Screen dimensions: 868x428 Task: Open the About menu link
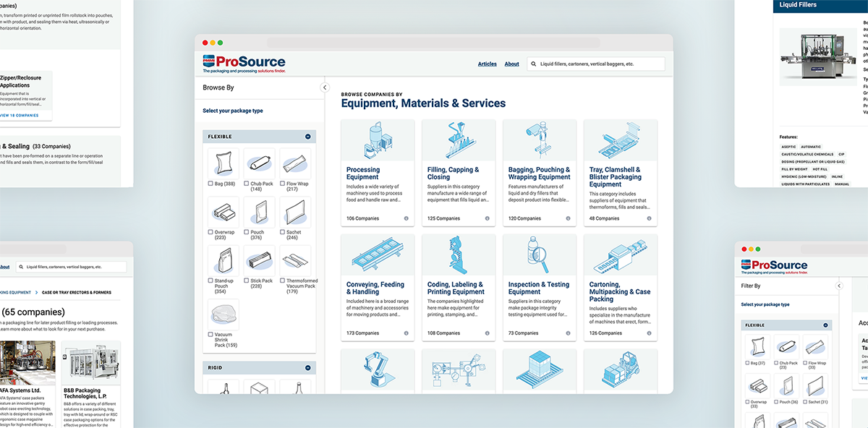511,64
